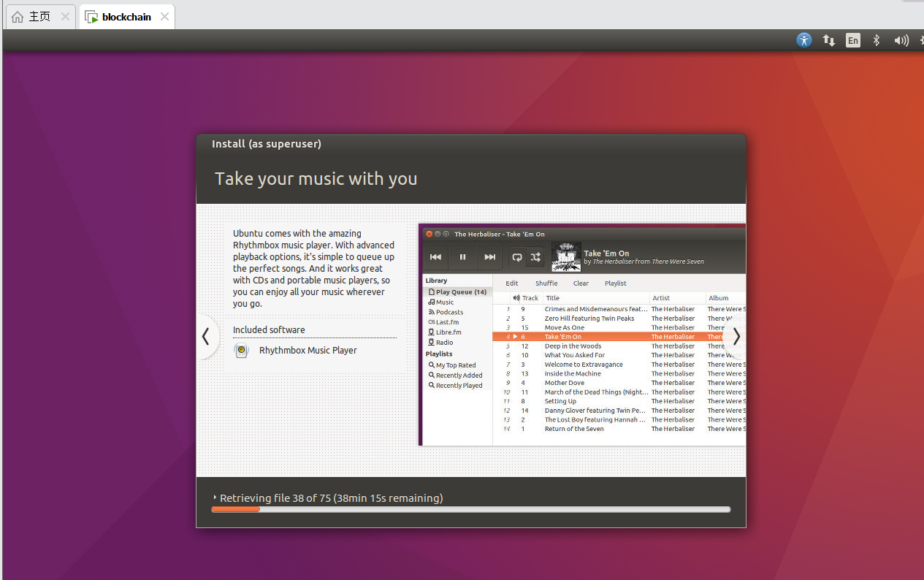The width and height of the screenshot is (924, 580).
Task: Select track Setting Up
Action: (x=619, y=401)
